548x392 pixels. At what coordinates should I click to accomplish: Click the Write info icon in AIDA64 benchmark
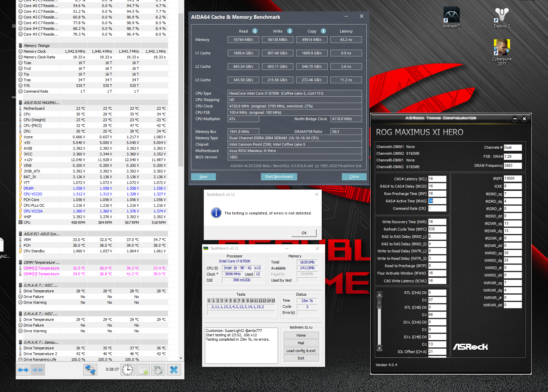(290, 31)
